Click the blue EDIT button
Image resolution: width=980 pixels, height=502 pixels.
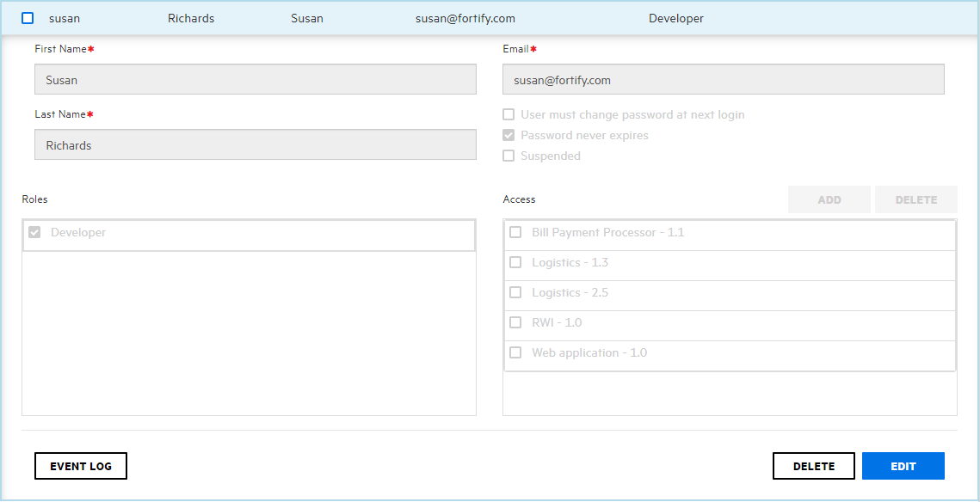pos(903,466)
